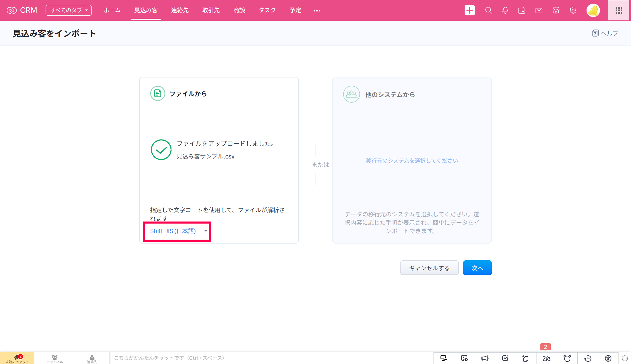The image size is (631, 364).
Task: Click the quick chat input field
Action: coord(196,358)
